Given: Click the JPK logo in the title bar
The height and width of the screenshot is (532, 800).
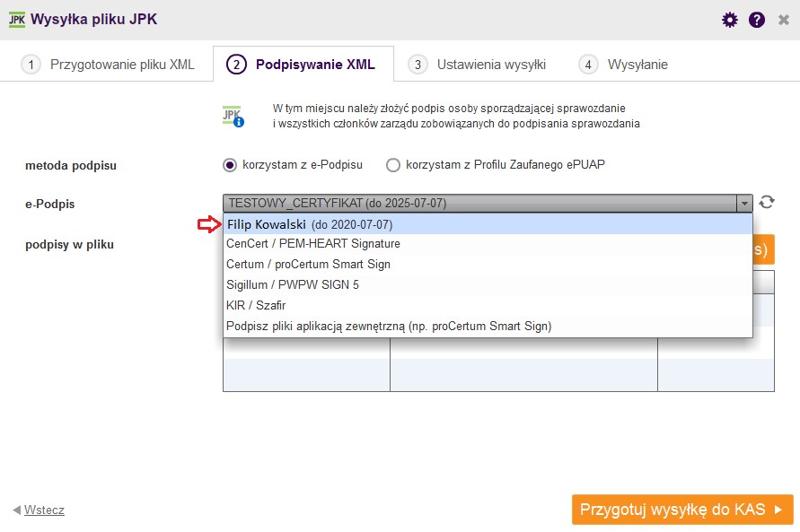Looking at the screenshot, I should pyautogui.click(x=17, y=20).
